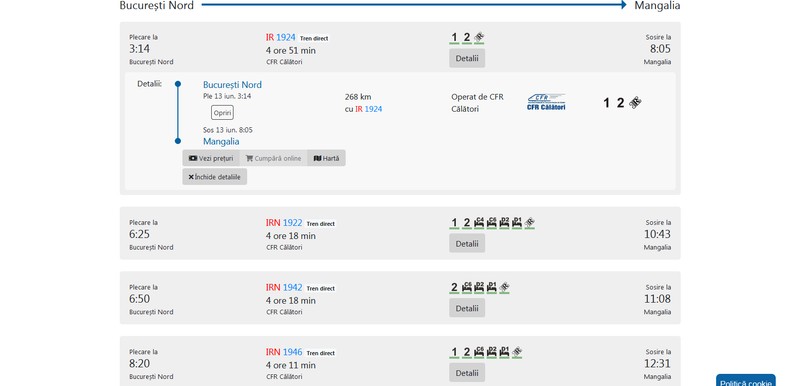Click D1 sleeper icon for IRN 1942
Screen dimensions: 800x386
click(492, 288)
